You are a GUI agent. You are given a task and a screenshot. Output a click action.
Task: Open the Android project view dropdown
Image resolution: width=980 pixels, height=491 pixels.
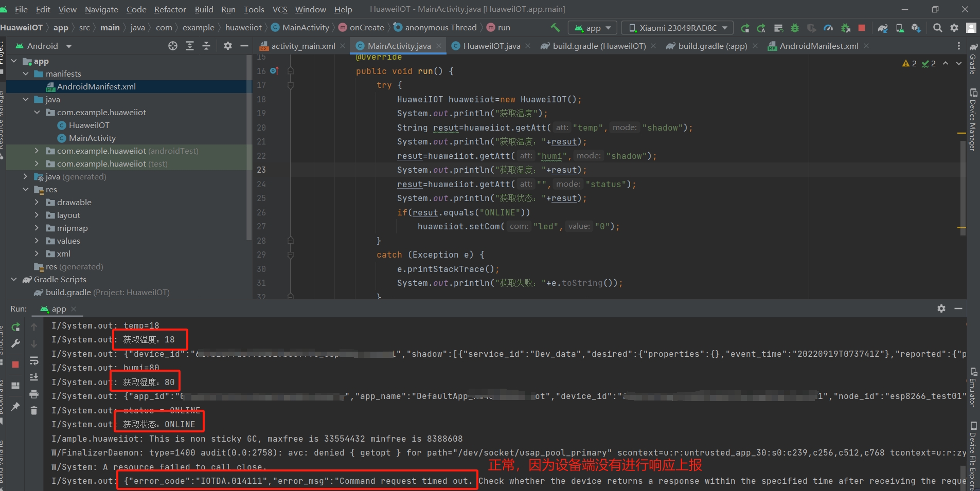pos(44,46)
